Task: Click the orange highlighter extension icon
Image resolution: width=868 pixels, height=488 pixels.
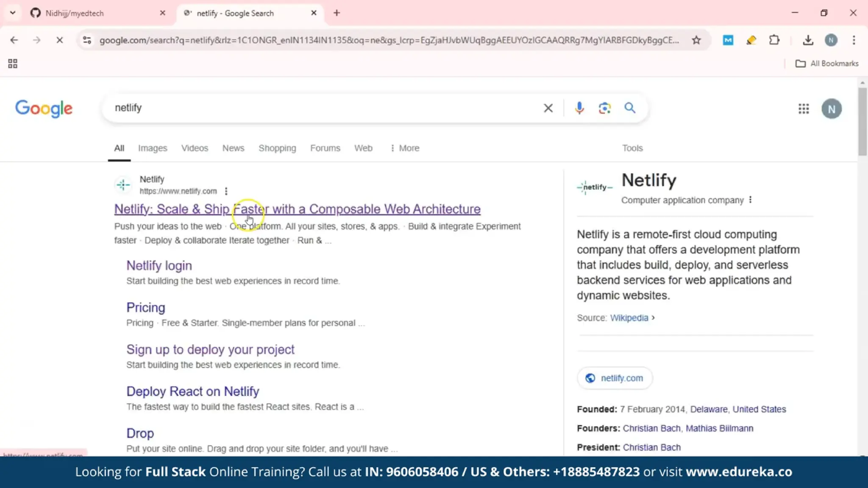Action: [751, 40]
